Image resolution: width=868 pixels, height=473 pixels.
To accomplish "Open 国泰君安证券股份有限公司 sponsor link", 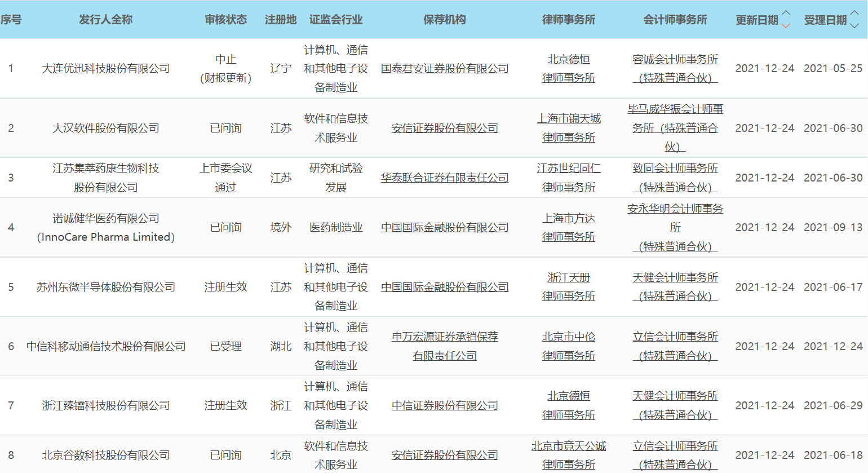I will [x=445, y=68].
